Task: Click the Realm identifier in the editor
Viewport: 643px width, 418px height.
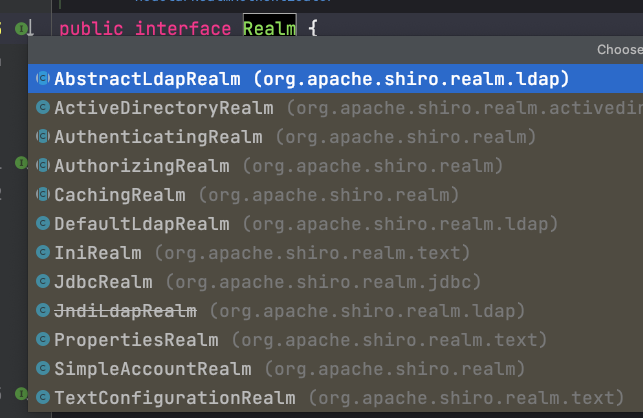Action: [x=269, y=29]
